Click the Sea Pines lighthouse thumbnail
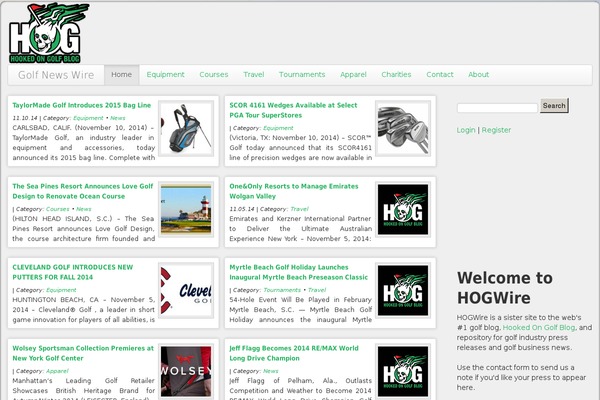This screenshot has height=400, width=600. coord(186,209)
